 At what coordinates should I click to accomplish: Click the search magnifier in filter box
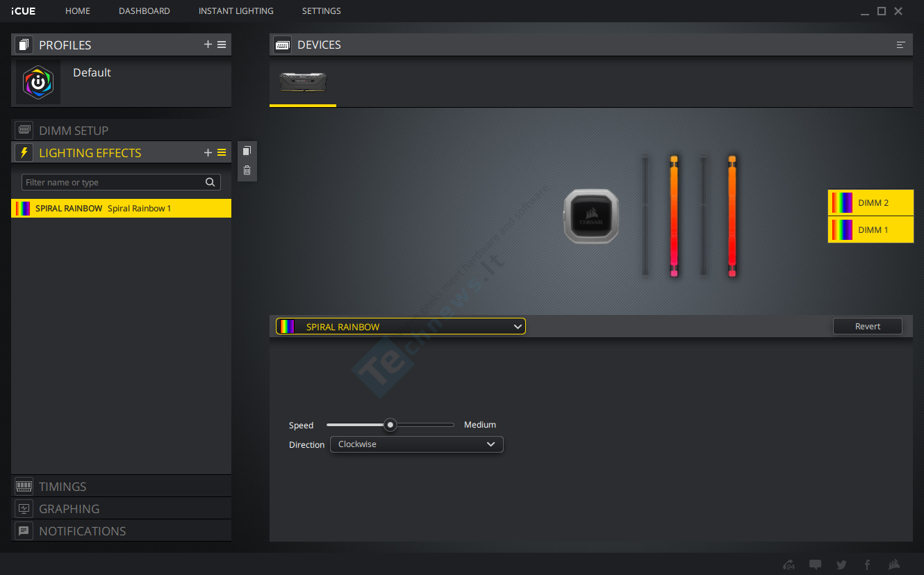point(211,182)
